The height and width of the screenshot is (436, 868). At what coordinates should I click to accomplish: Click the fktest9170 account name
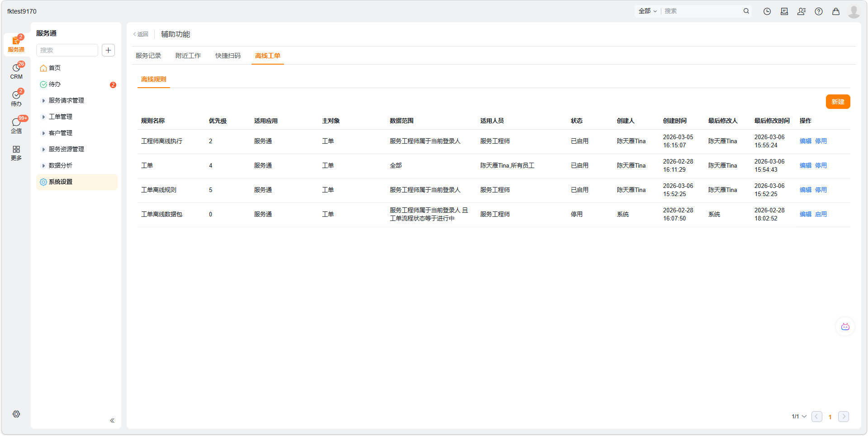[22, 11]
